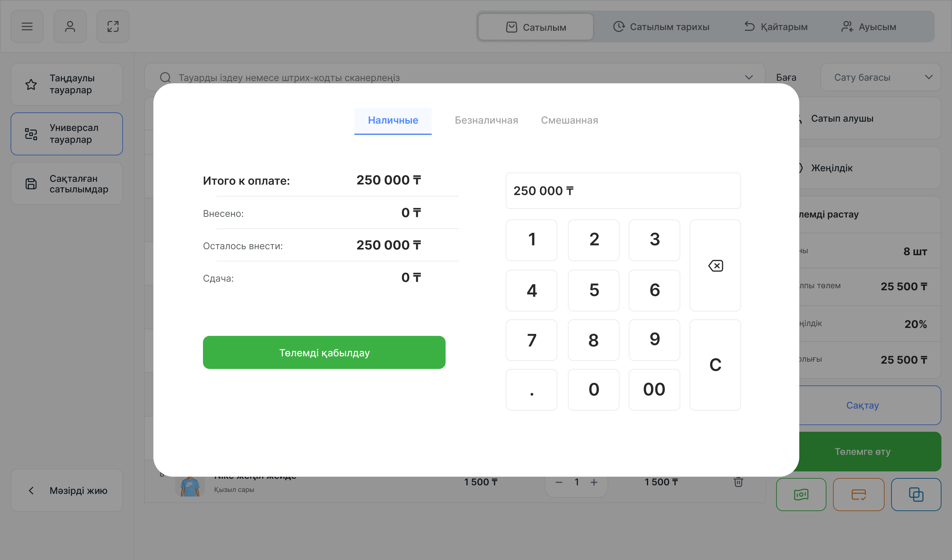The height and width of the screenshot is (560, 952).
Task: Click the user profile icon
Action: [70, 26]
